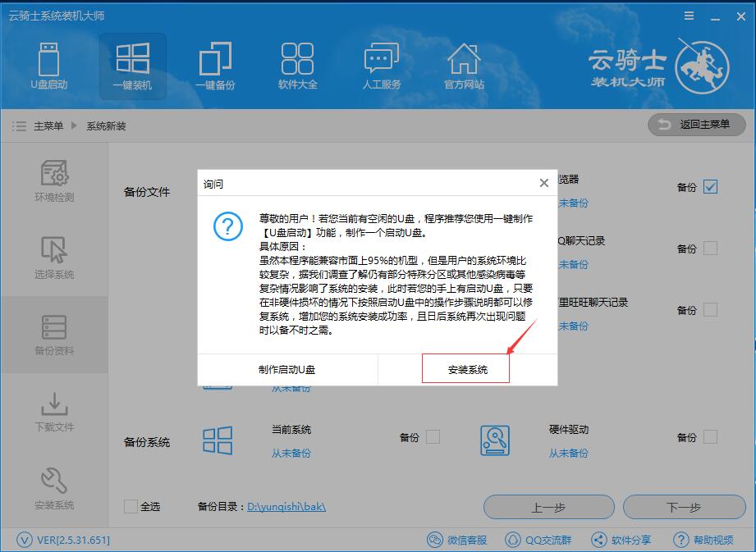Go to 主菜单 in the breadcrumb

click(46, 127)
